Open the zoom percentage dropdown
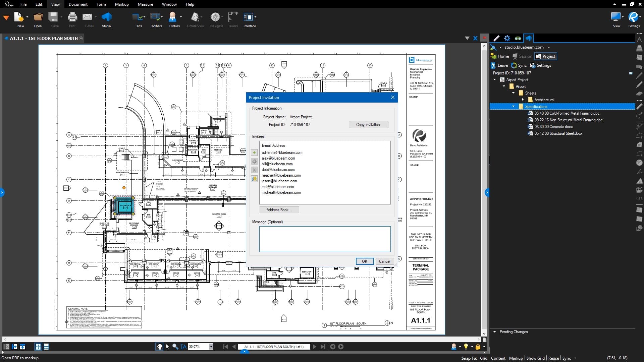 [211, 347]
